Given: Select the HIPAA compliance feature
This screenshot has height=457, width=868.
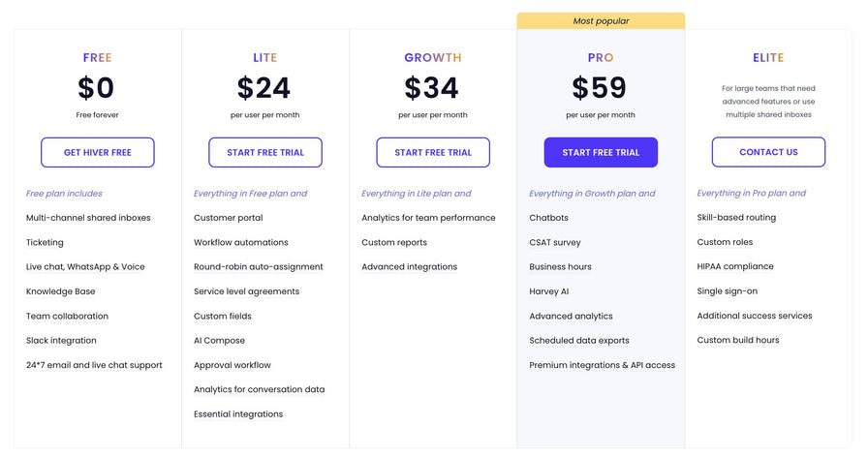Looking at the screenshot, I should 735,267.
